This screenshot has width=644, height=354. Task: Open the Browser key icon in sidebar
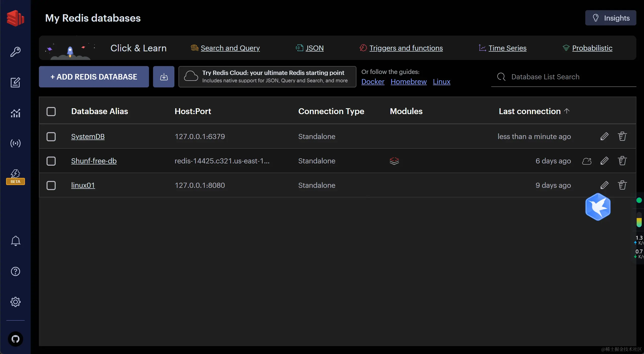click(x=15, y=52)
